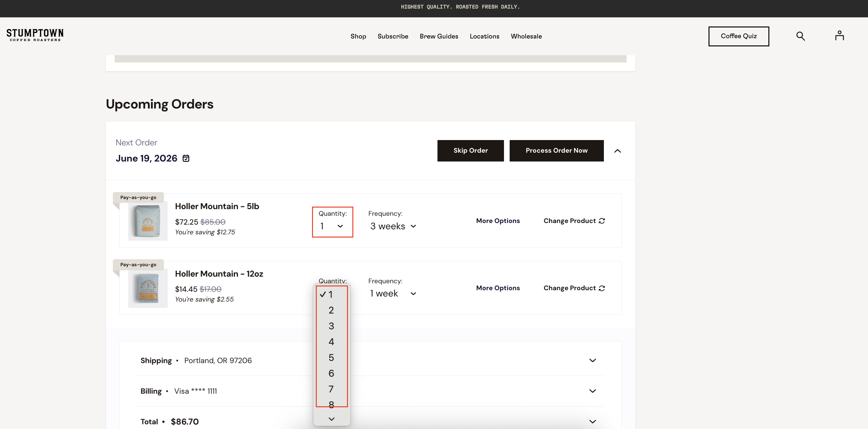Open More Options for Holler Mountain 5lb
This screenshot has height=429, width=868.
point(498,220)
